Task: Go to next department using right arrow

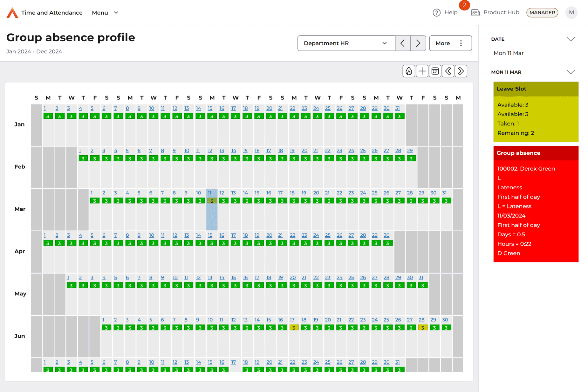Action: coord(418,43)
